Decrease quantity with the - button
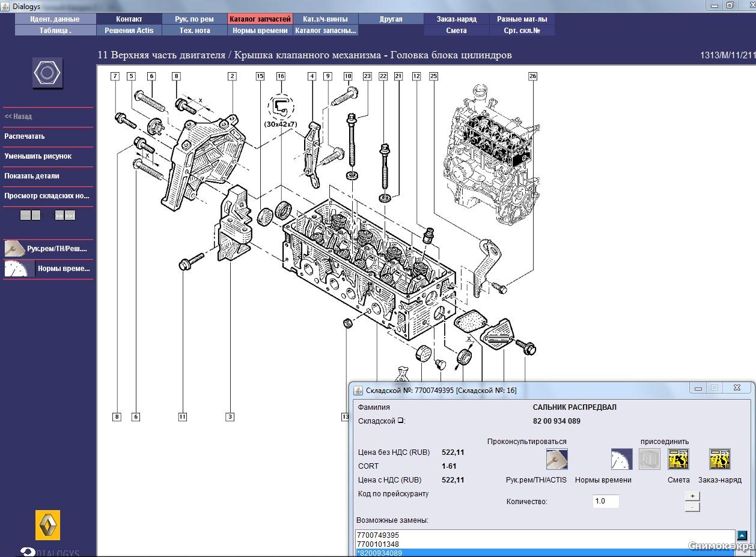This screenshot has height=557, width=756. 692,507
